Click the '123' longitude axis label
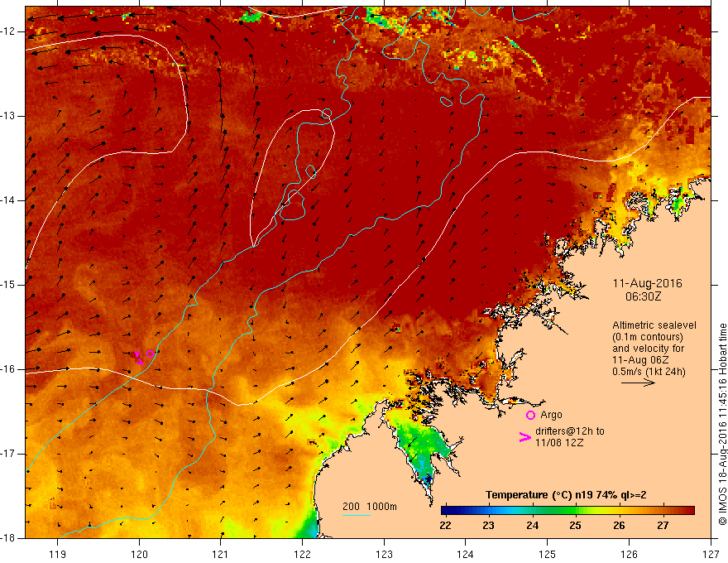 point(384,554)
